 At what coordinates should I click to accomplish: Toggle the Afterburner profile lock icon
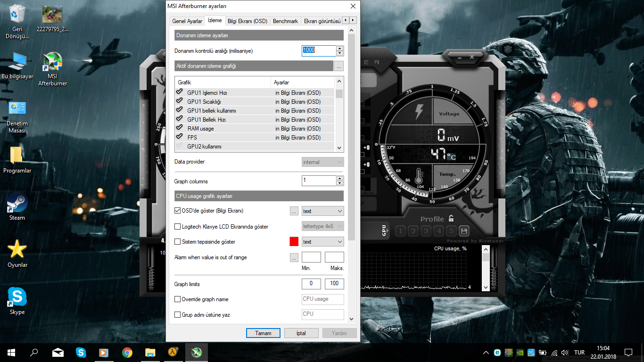(451, 218)
